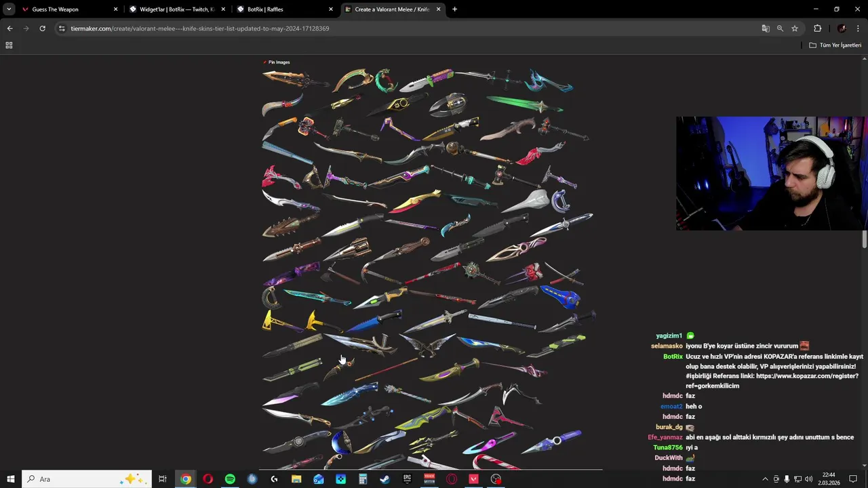Click the Ara taskbar search box
Screen dimensions: 868x488
87,479
